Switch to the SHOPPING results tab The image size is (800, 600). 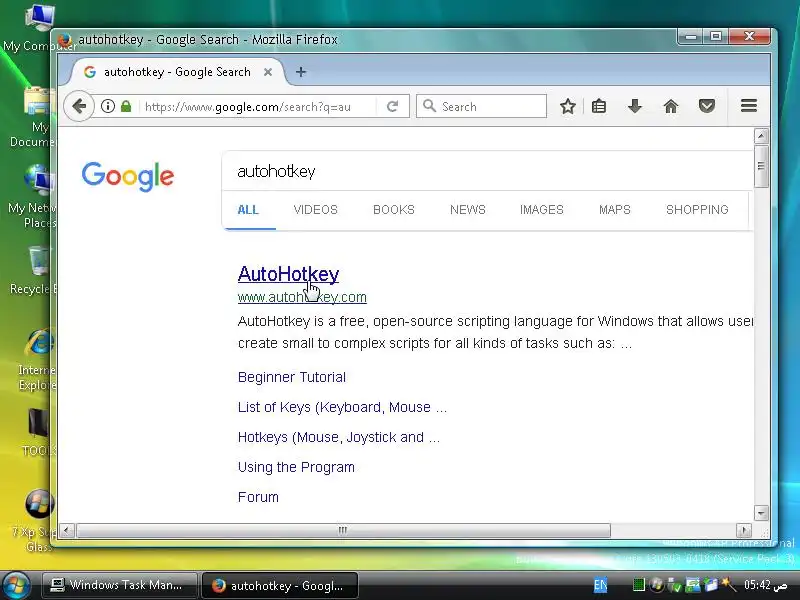697,210
